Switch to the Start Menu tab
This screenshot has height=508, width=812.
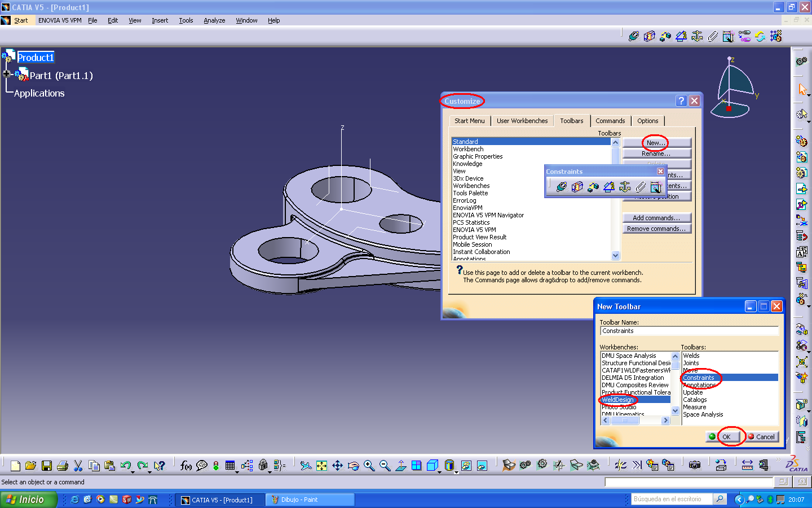click(470, 121)
